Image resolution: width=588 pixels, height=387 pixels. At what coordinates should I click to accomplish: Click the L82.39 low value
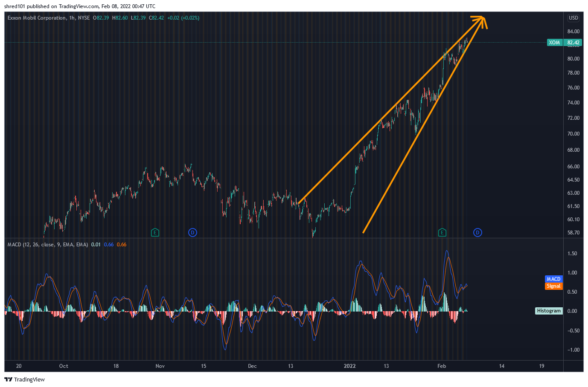[x=138, y=18]
